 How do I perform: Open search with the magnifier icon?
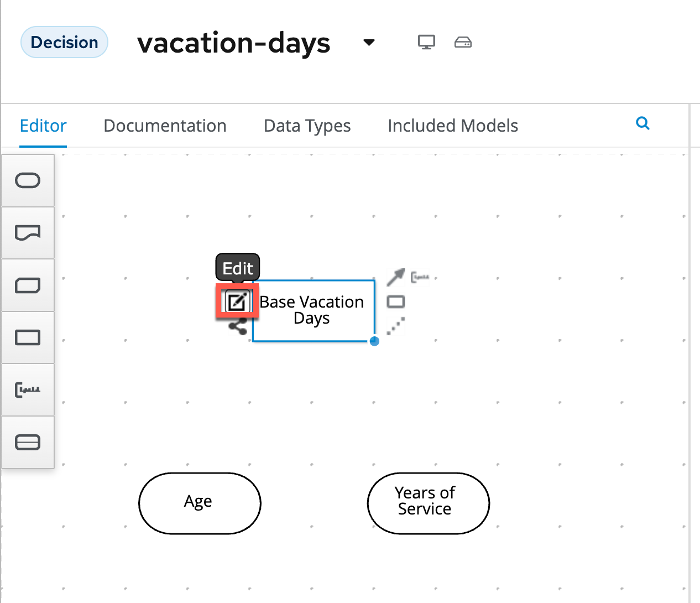[x=642, y=123]
